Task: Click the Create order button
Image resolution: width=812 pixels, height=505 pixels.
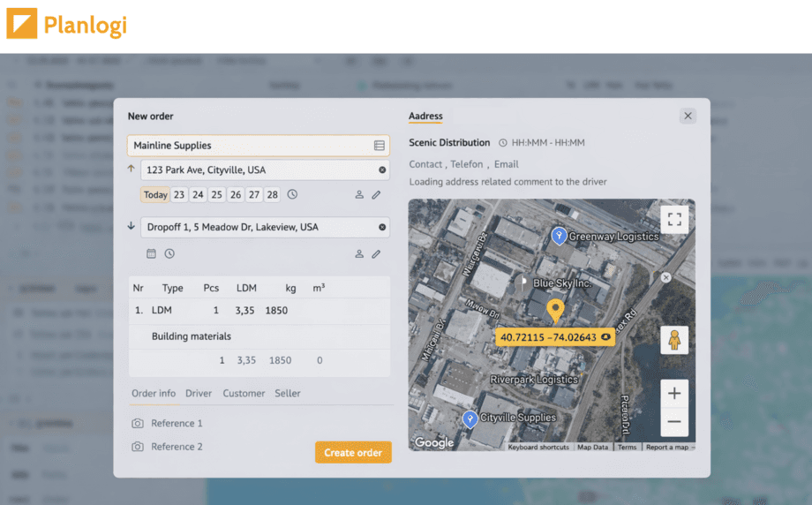Action: 353,453
